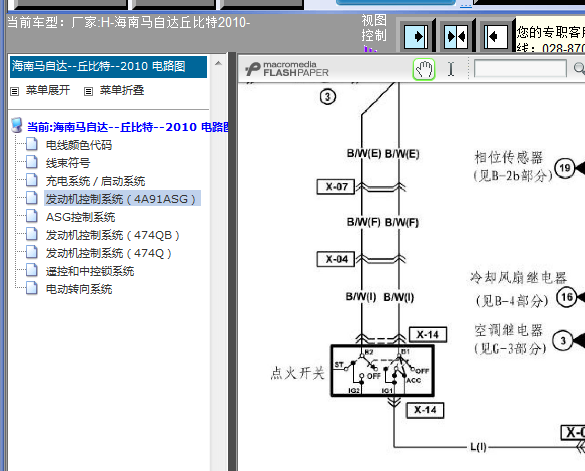This screenshot has width=585, height=471.
Task: Click the upper X-14 connector label
Action: pos(428,334)
